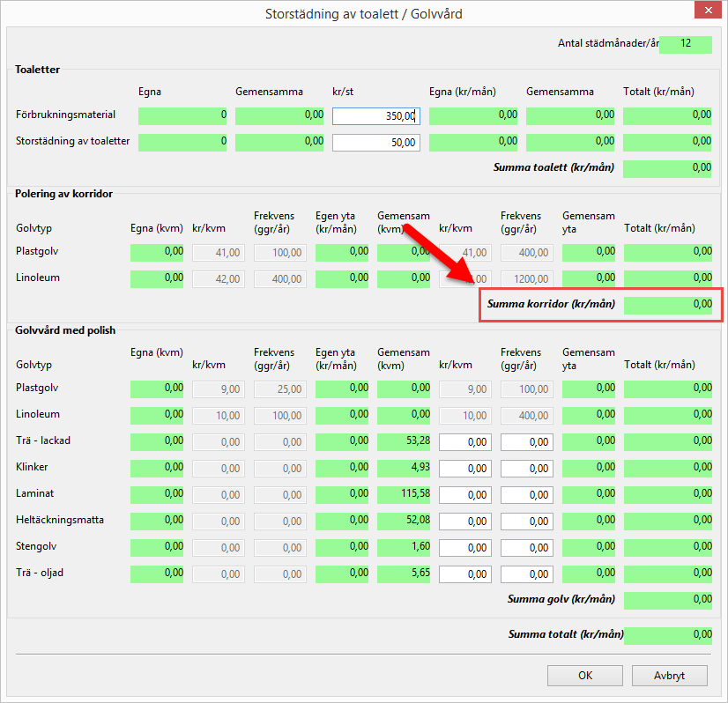Click white Frekvens field in Laminat row
This screenshot has height=703, width=728.
click(526, 495)
